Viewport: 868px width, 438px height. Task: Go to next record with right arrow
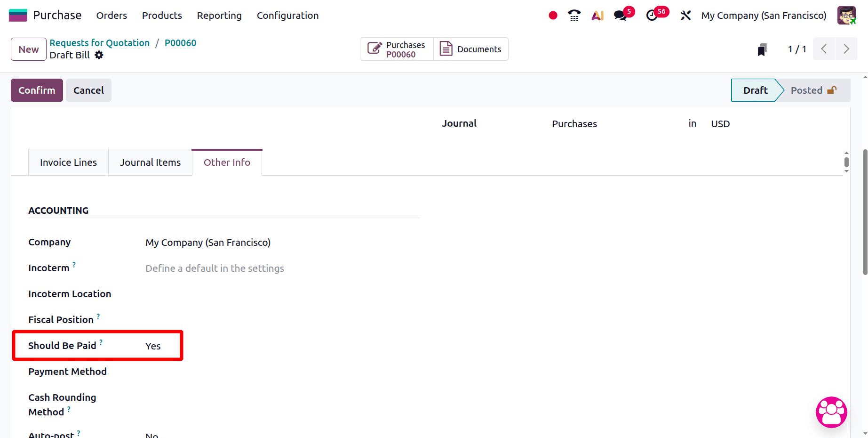846,49
